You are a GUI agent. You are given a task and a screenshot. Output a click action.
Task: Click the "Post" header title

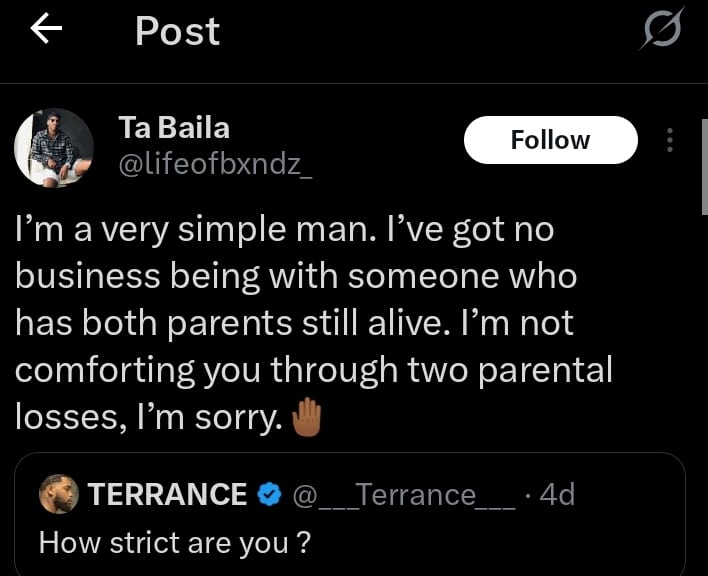click(x=177, y=32)
